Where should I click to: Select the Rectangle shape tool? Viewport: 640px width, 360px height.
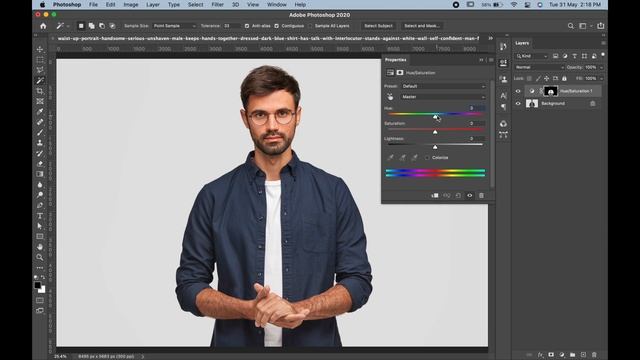(40, 236)
